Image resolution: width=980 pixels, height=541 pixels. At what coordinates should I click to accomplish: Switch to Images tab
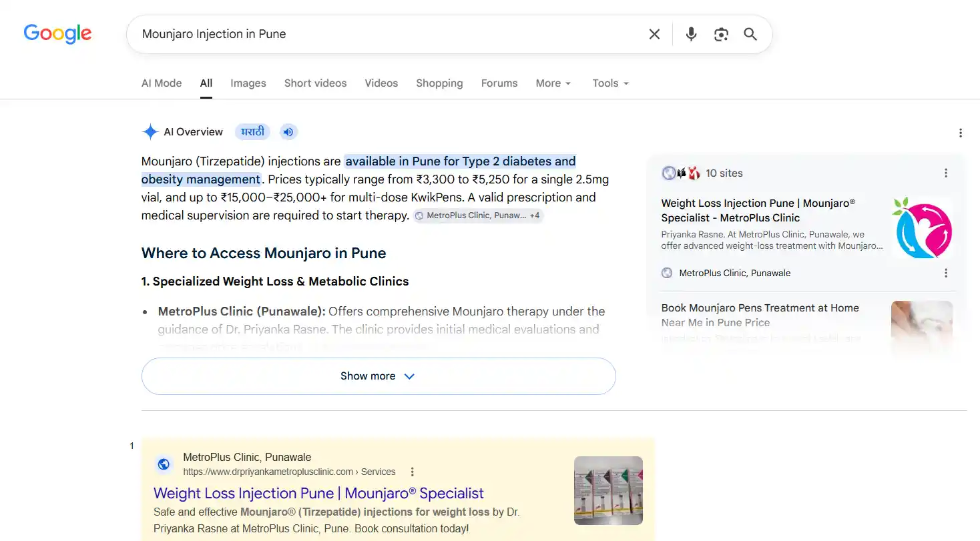(248, 83)
